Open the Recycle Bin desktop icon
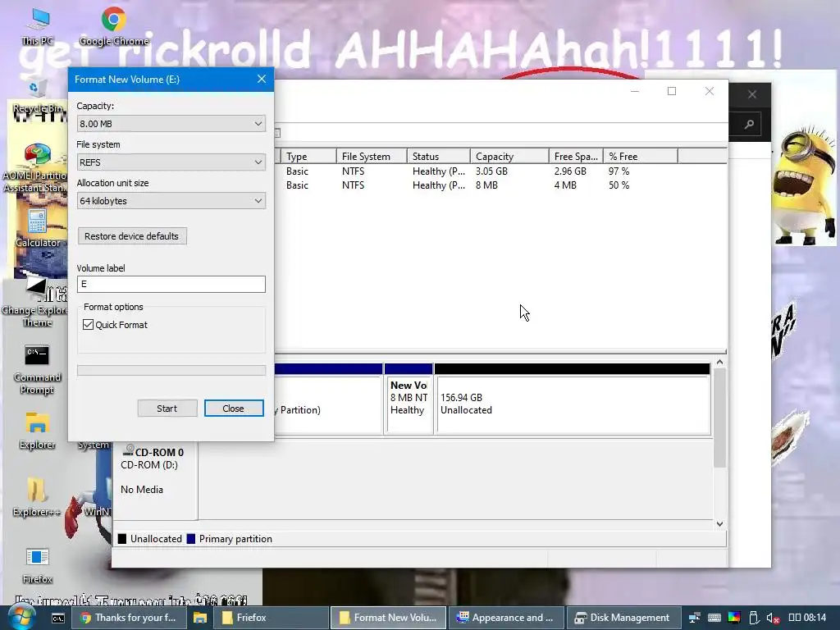Viewport: 840px width, 630px height. (37, 94)
